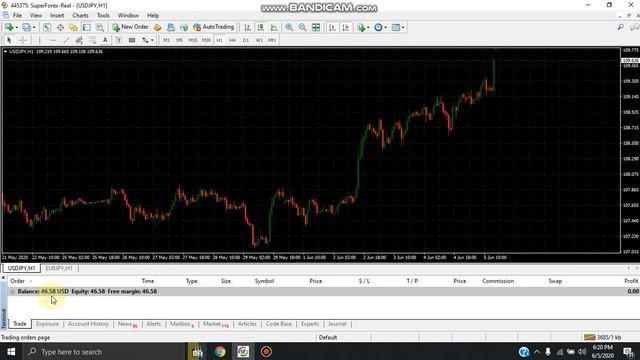Sort by the Symbol column header
This screenshot has width=640, height=360.
tap(264, 281)
